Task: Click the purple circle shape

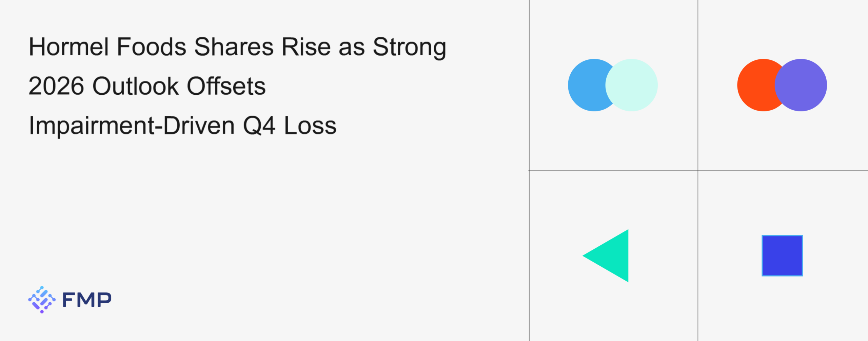Action: [x=804, y=85]
